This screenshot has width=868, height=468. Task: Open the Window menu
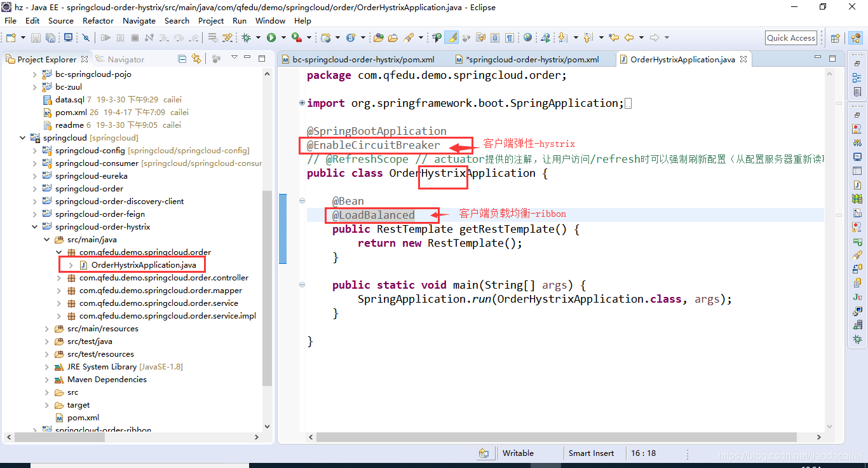tap(271, 20)
